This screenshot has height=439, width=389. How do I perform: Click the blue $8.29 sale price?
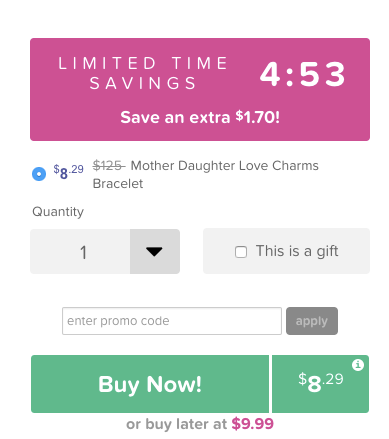point(68,172)
